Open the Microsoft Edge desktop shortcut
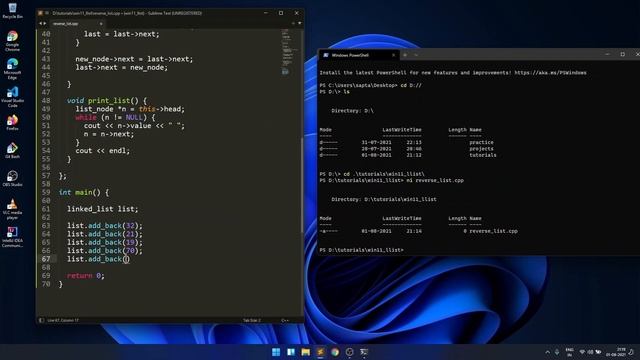640x360 pixels. [x=12, y=68]
